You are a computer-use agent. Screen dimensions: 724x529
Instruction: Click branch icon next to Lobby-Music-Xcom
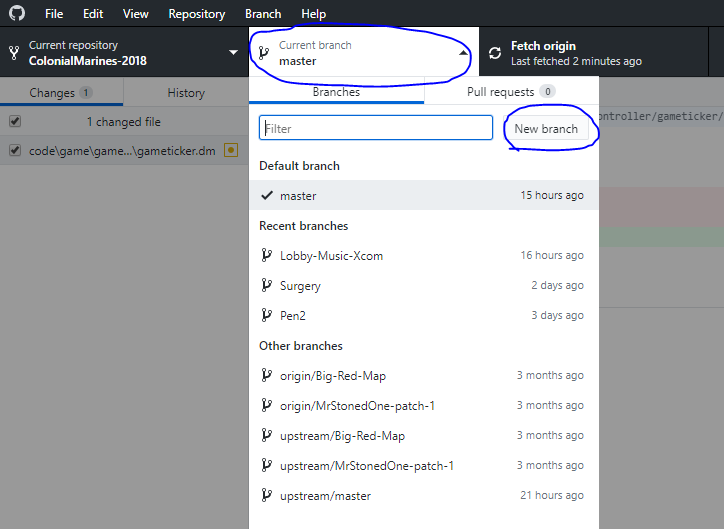pyautogui.click(x=266, y=255)
